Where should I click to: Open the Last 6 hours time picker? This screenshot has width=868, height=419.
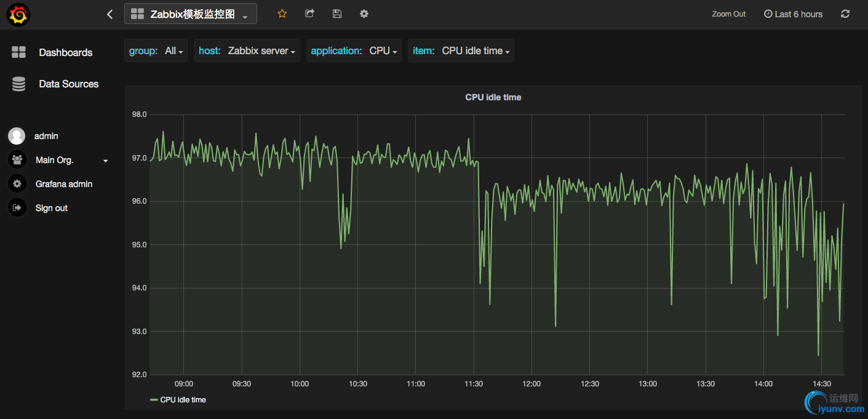[x=793, y=14]
